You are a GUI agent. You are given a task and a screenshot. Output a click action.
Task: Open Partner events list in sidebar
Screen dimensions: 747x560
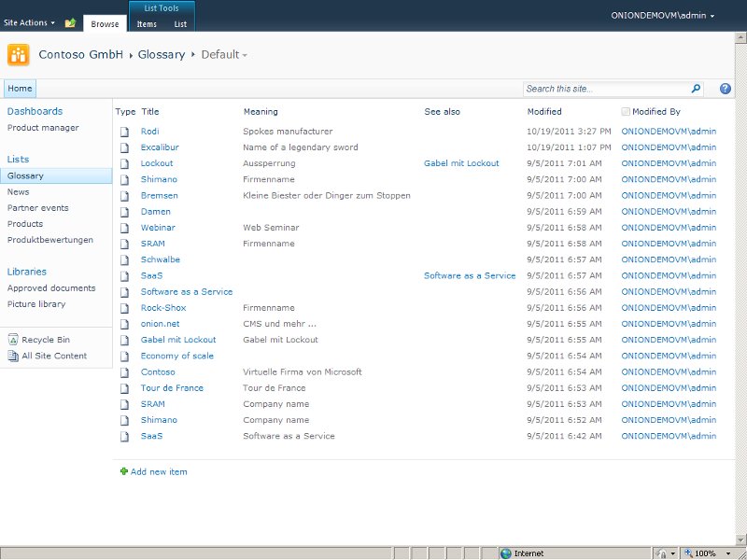click(37, 208)
